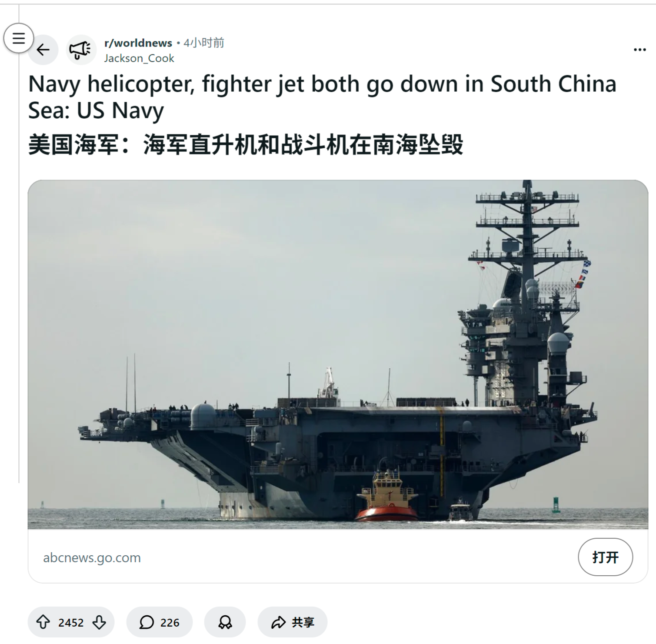Viewport: 656px width, 644px height.
Task: Open the 226 comments
Action: tap(160, 622)
